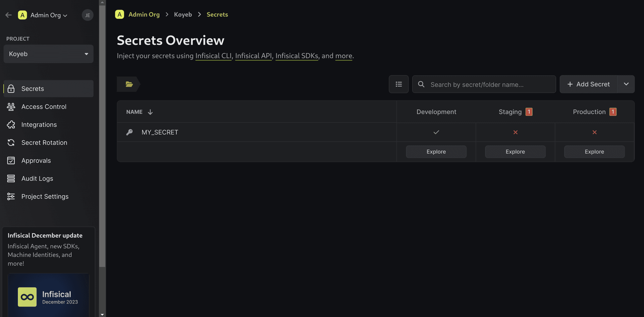Expand the Add Secret dropdown arrow
Screen dimensions: 644x317
coord(626,84)
